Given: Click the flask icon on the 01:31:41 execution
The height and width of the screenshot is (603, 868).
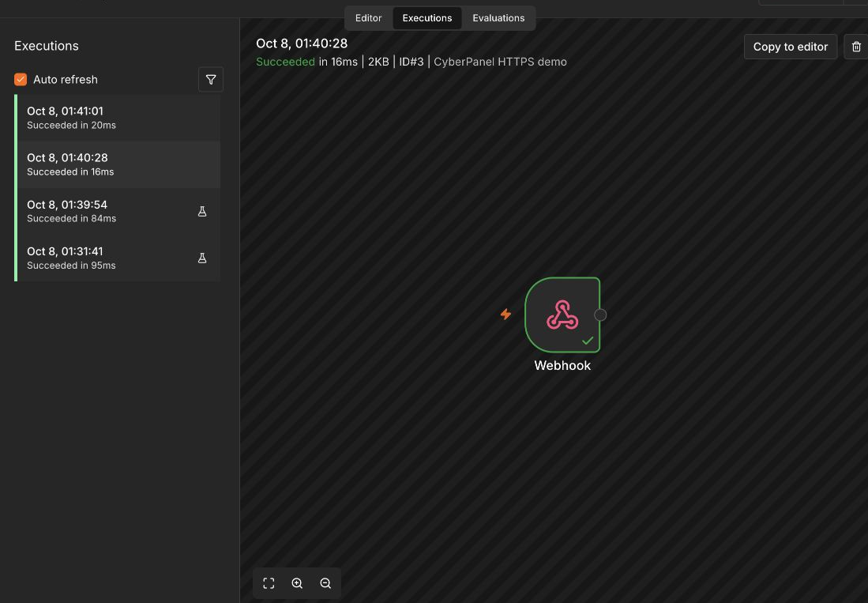Looking at the screenshot, I should 202,258.
